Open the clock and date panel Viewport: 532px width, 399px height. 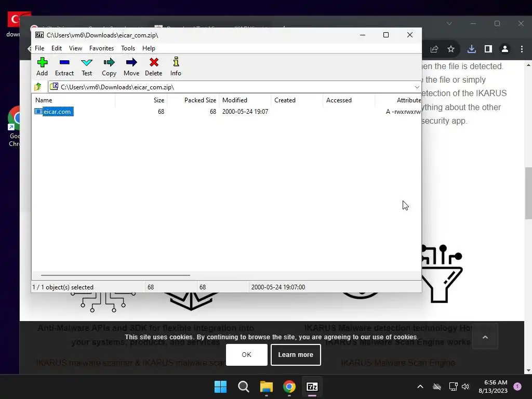click(493, 387)
